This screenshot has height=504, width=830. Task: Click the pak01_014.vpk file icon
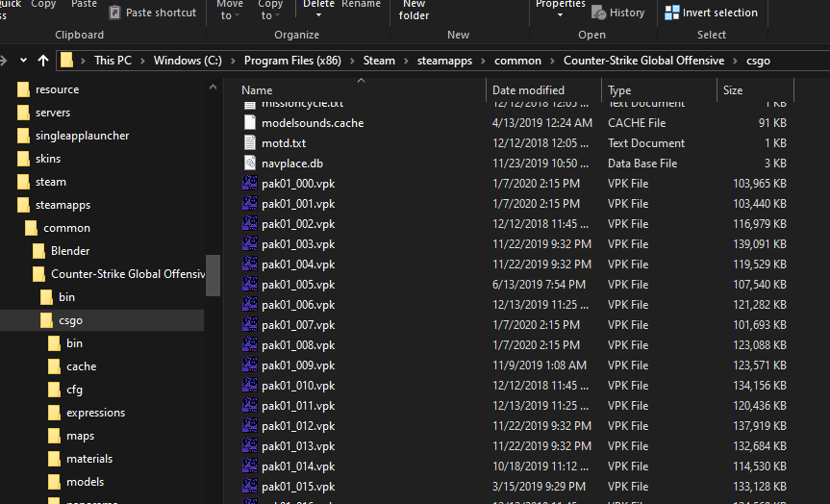tap(250, 466)
